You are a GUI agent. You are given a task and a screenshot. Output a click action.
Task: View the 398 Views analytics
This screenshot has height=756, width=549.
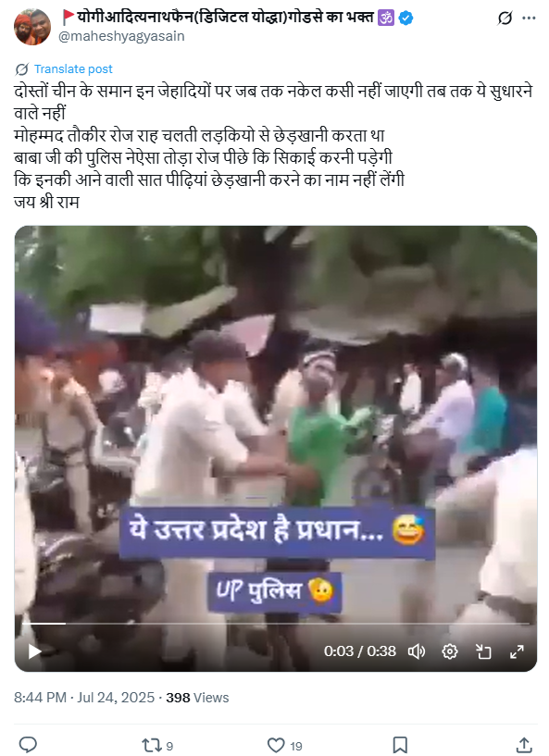tap(197, 697)
